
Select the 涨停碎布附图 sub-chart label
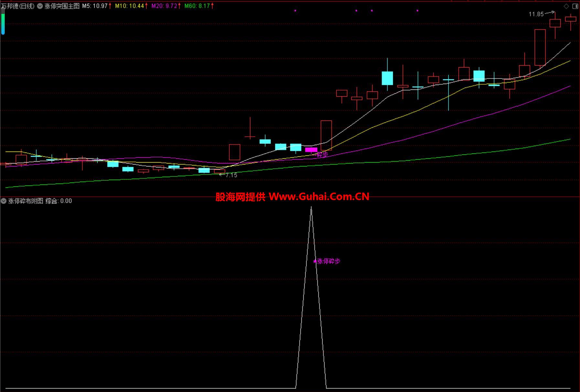[26, 201]
